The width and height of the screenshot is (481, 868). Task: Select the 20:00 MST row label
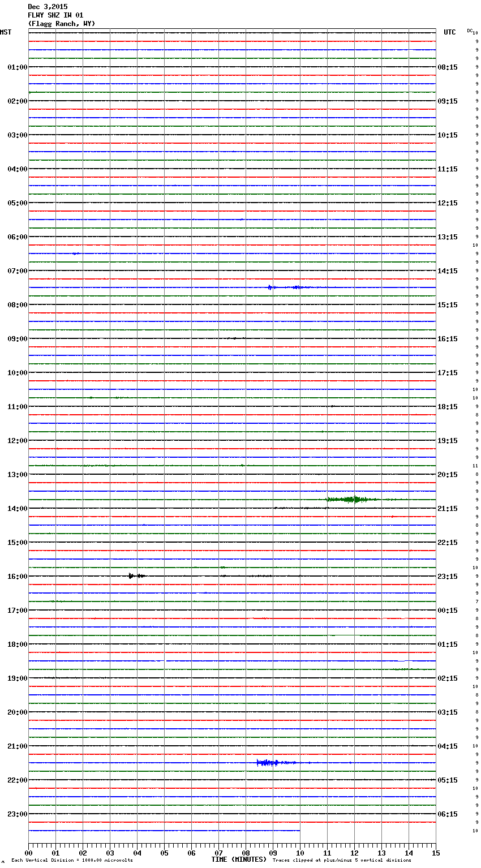18,712
